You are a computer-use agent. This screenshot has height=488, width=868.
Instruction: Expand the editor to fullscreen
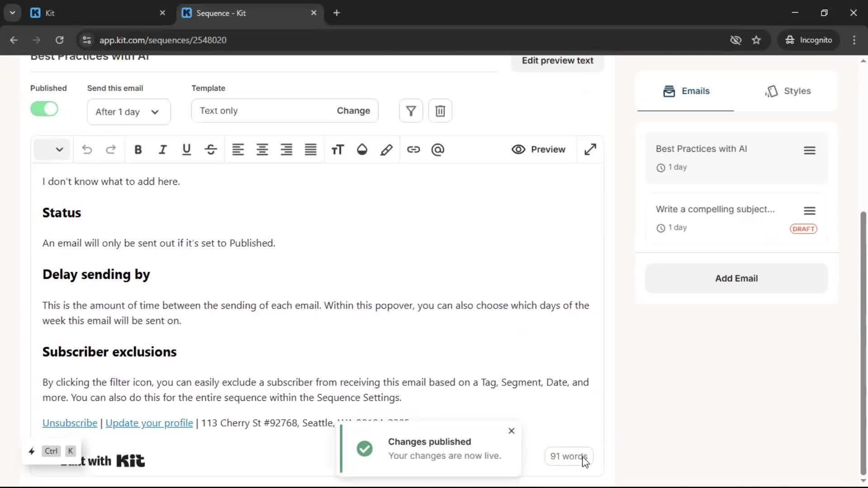coord(590,150)
